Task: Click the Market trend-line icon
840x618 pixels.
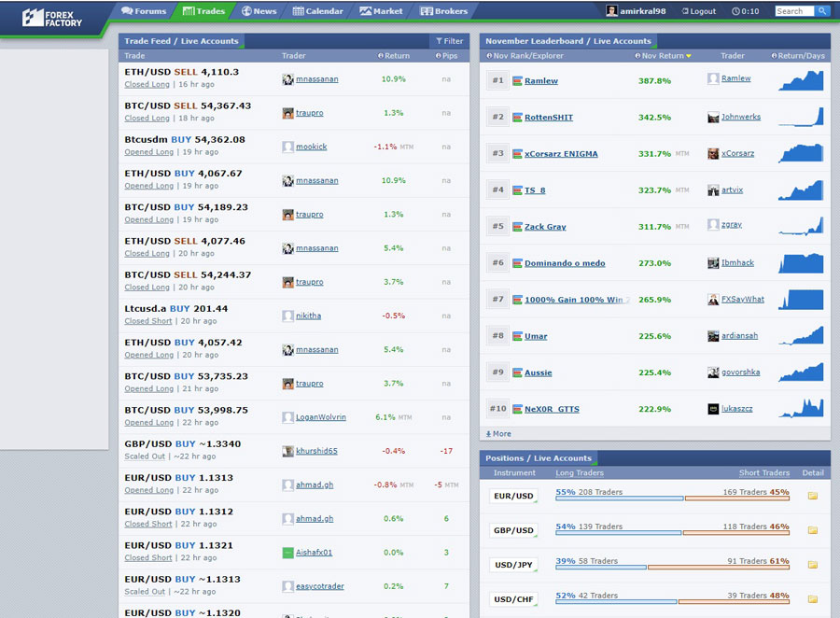Action: 367,11
